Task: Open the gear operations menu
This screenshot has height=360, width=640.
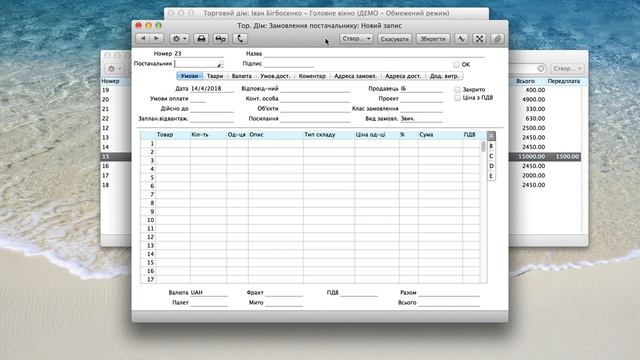Action: [179, 38]
